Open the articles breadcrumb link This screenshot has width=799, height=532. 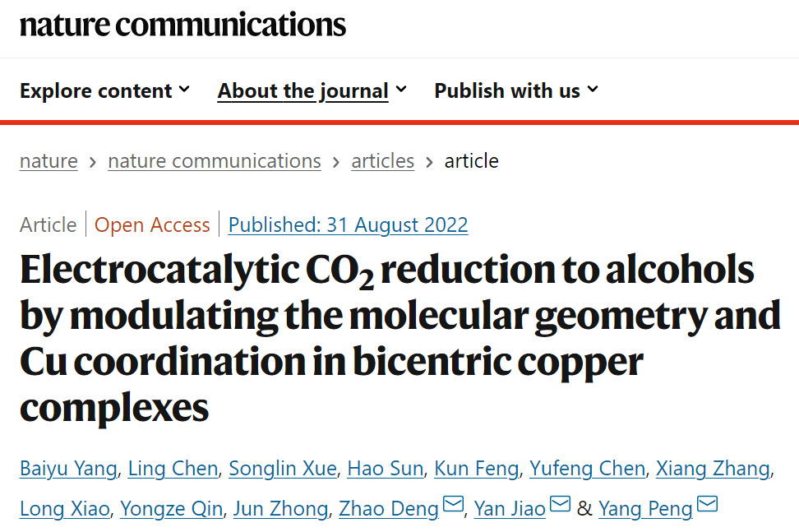click(x=382, y=161)
